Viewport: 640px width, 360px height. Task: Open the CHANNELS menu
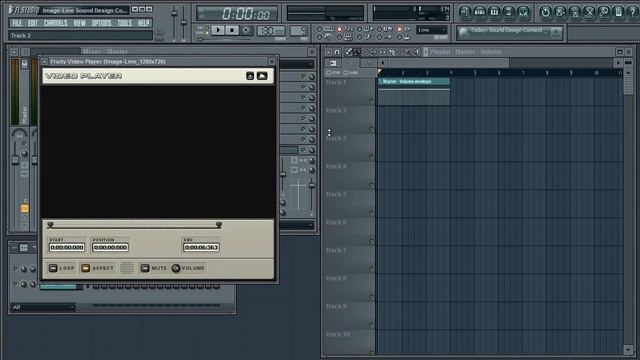[56, 23]
